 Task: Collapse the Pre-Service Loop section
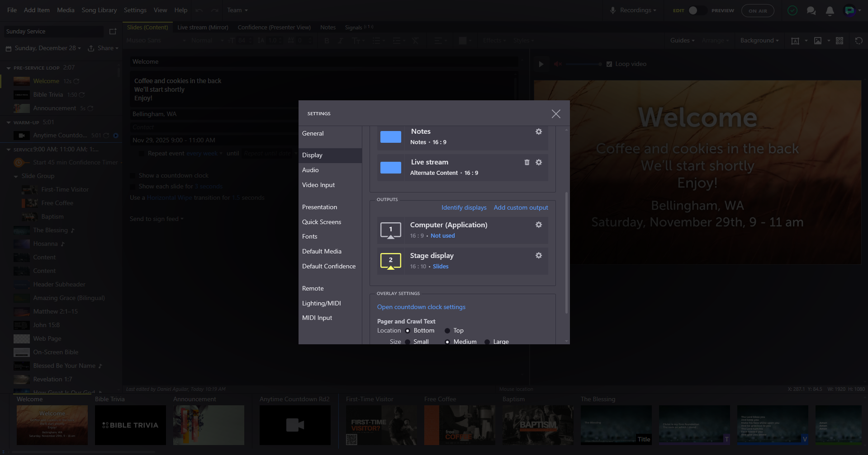[x=9, y=68]
